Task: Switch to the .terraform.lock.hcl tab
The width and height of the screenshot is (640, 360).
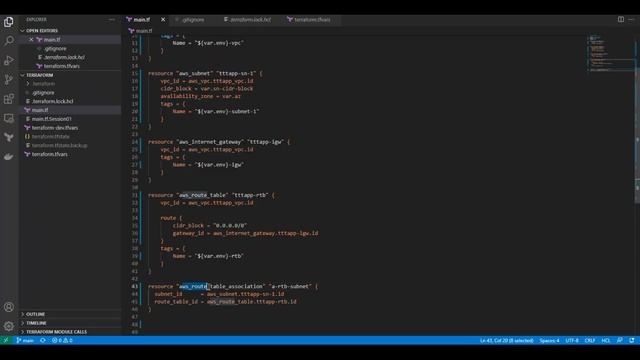Action: (x=250, y=20)
